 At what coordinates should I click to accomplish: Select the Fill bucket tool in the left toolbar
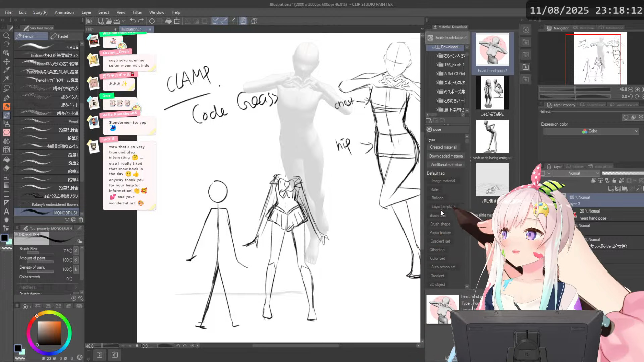point(6,159)
